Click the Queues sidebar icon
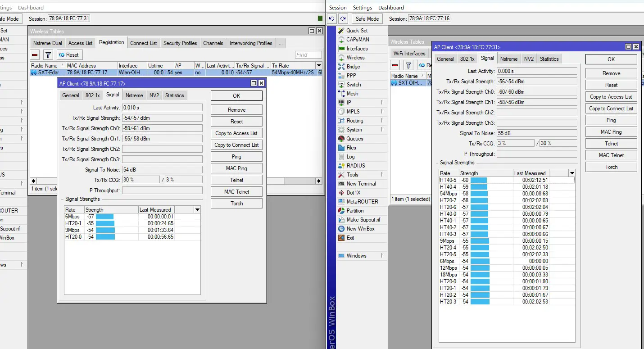Viewport: 644px width, 349px height. click(342, 139)
